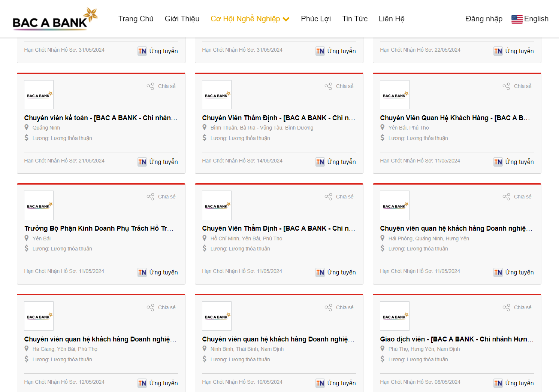
Task: Open Chuyên Viên Thẩm Định title above Bình Thuận
Action: pos(279,118)
